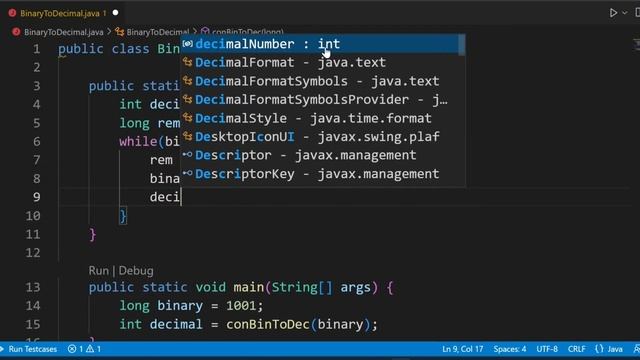Viewport: 640px width, 360px height.
Task: Choose DescriptorKey - javax.management suggestion
Action: pos(320,174)
